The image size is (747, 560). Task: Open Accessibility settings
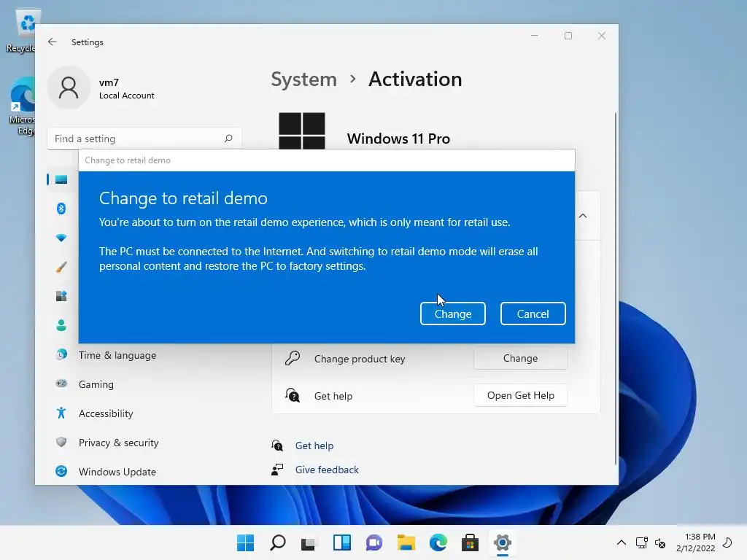(x=106, y=413)
